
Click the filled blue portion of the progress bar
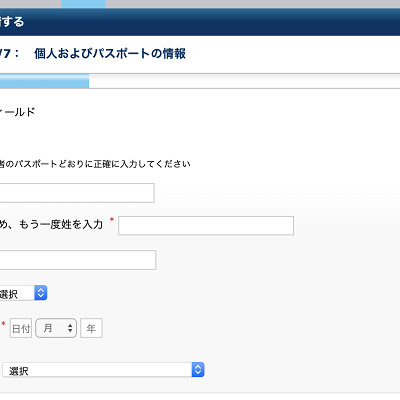pos(44,81)
